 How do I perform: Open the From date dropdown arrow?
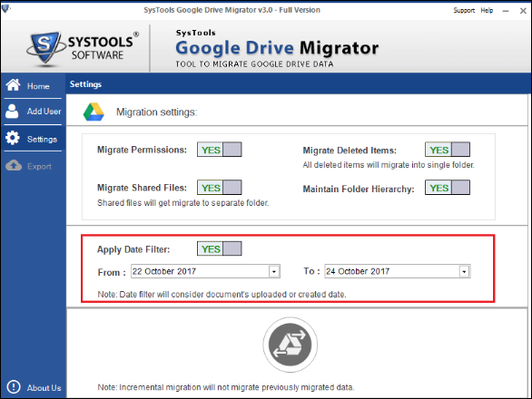coord(274,271)
